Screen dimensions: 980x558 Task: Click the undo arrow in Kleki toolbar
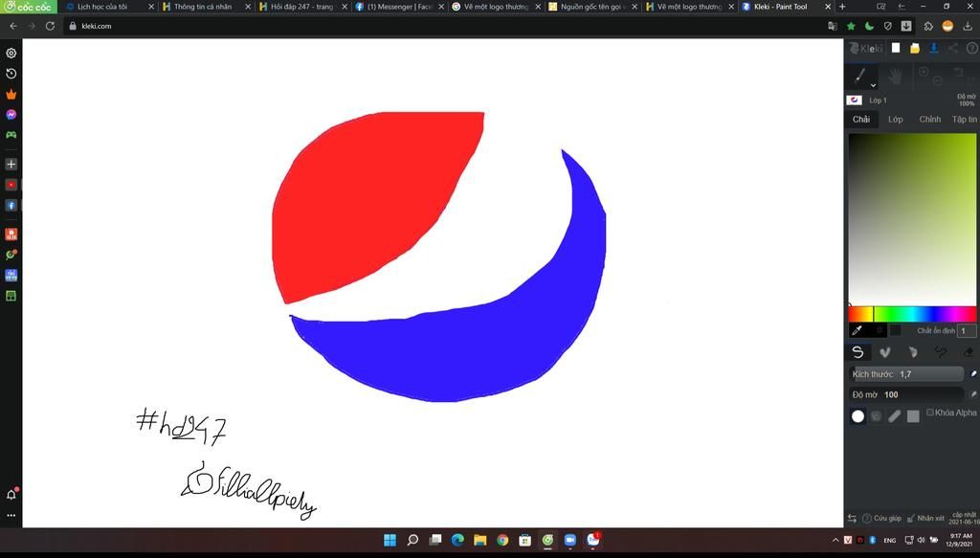(x=958, y=73)
